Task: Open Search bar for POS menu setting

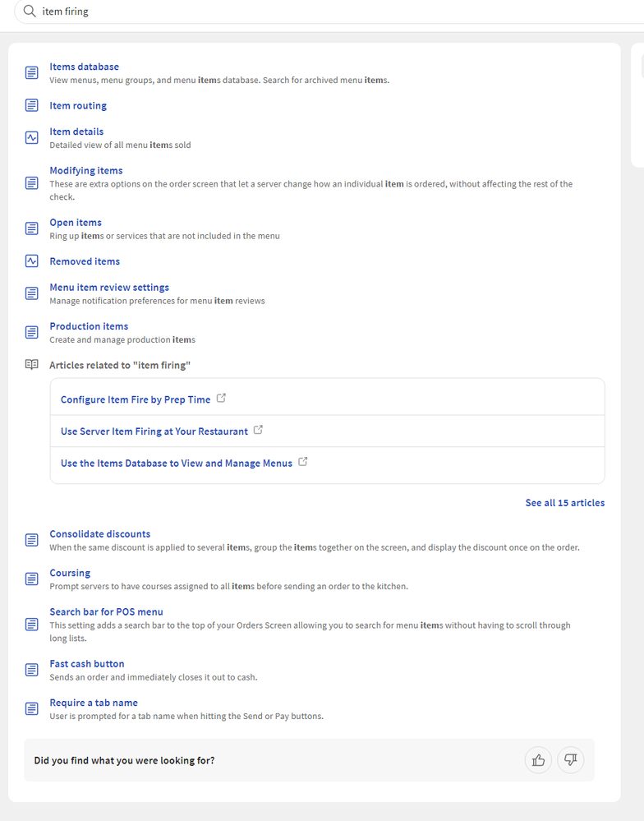Action: [x=106, y=612]
